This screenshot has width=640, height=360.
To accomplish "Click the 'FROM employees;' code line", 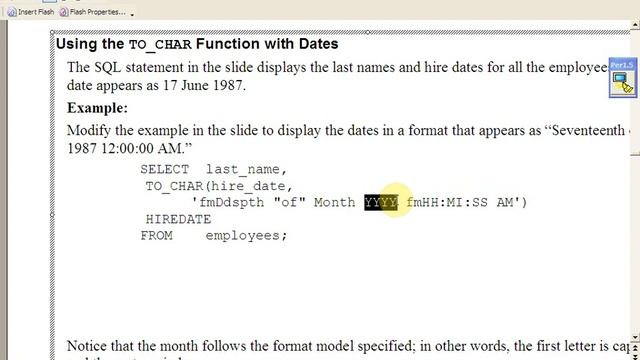I will coord(214,236).
